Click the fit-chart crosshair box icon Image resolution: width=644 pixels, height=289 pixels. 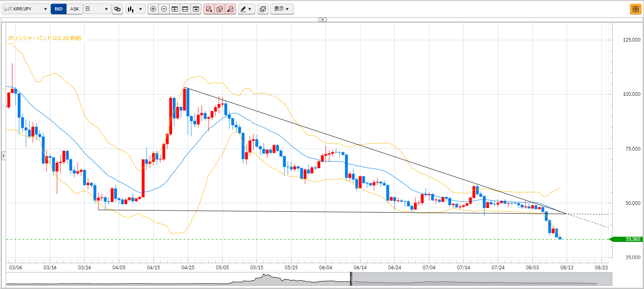(174, 9)
